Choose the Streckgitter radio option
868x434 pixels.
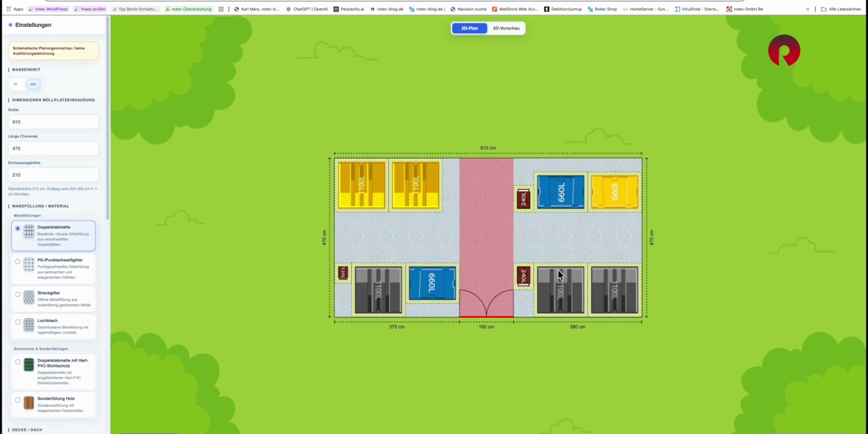[x=18, y=294]
